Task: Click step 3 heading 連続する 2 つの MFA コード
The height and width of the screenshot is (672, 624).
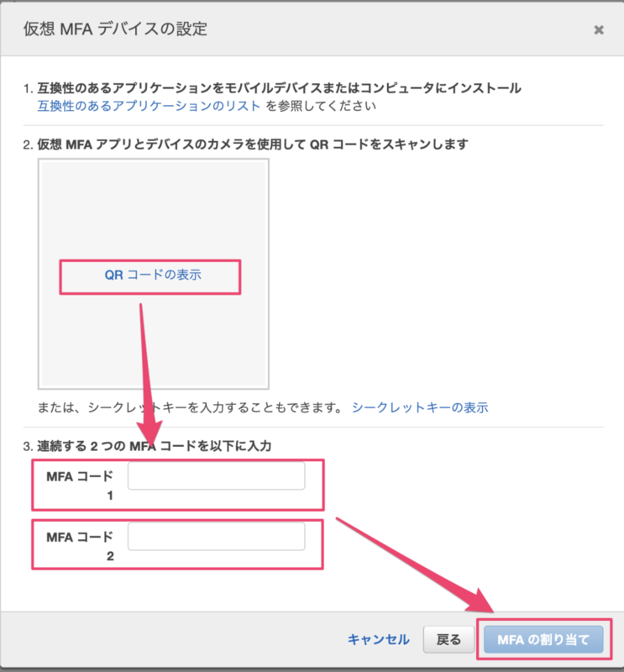Action: click(x=154, y=446)
